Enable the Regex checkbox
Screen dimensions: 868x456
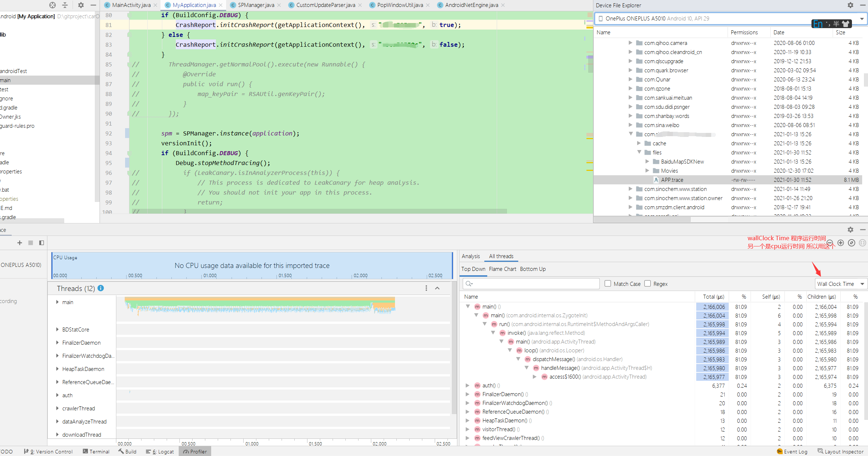(x=647, y=284)
